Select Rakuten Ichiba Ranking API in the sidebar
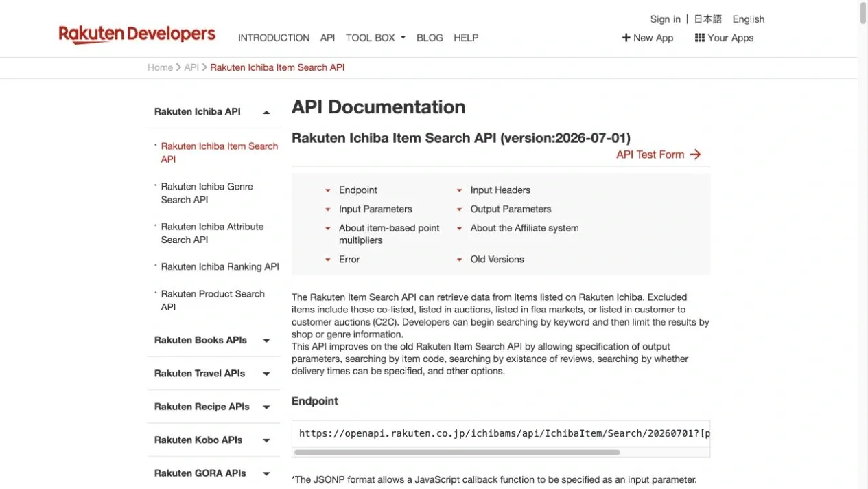Image resolution: width=868 pixels, height=489 pixels. click(x=220, y=266)
